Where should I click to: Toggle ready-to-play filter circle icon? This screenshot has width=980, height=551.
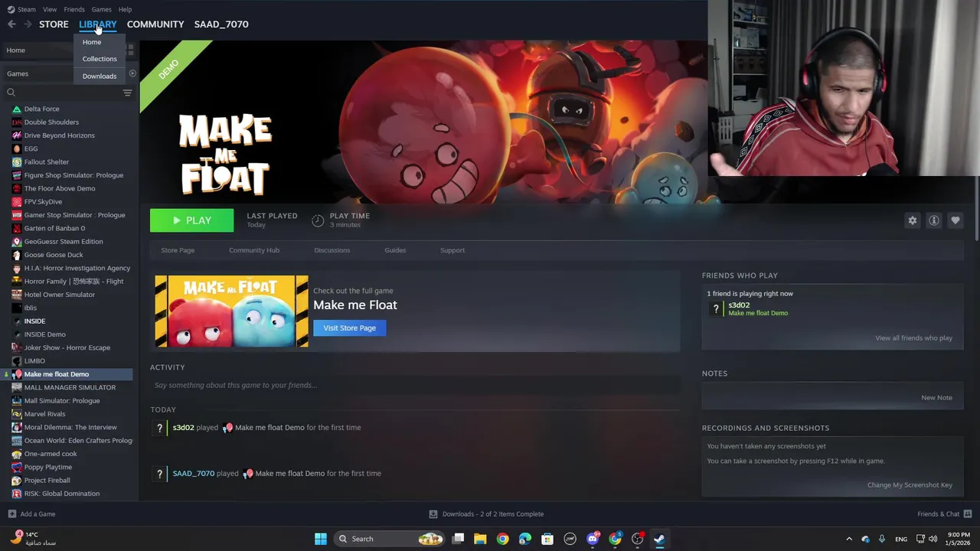coord(132,73)
